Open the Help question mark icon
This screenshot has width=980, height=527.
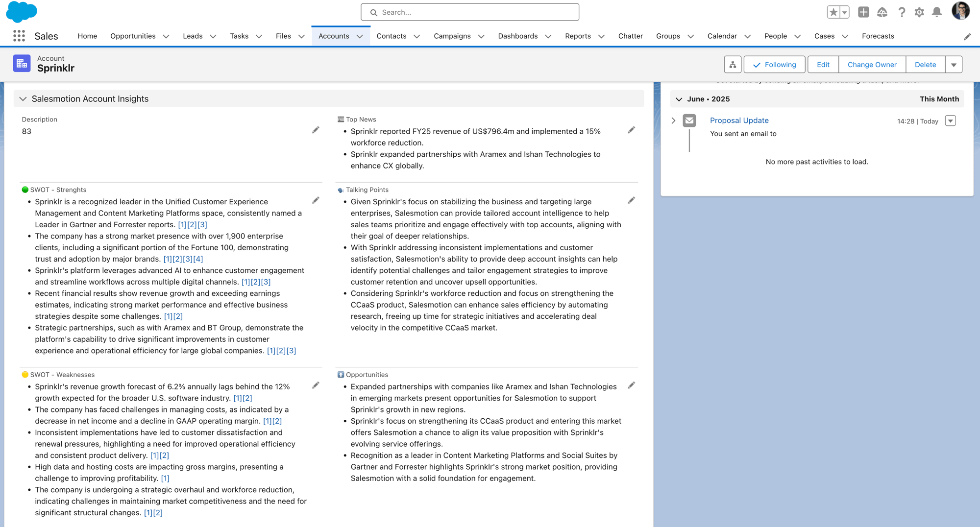tap(901, 12)
